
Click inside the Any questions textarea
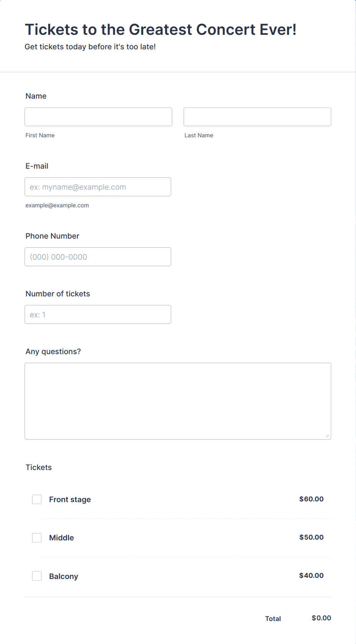[178, 401]
